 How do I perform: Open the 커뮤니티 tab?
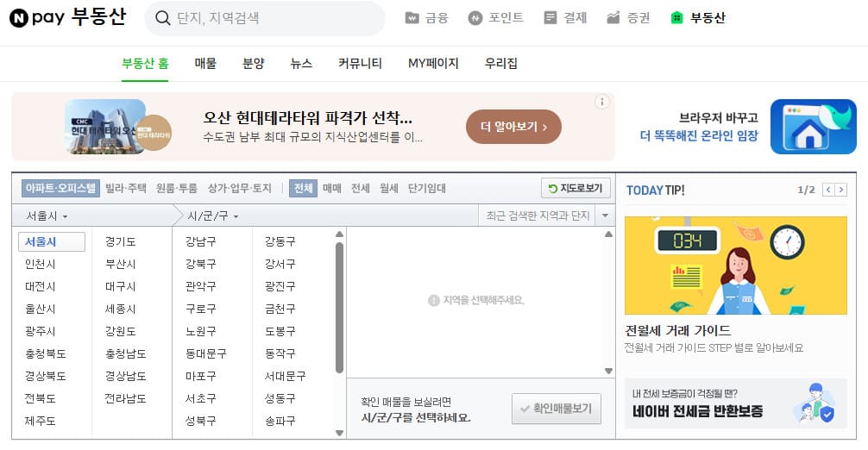click(360, 63)
